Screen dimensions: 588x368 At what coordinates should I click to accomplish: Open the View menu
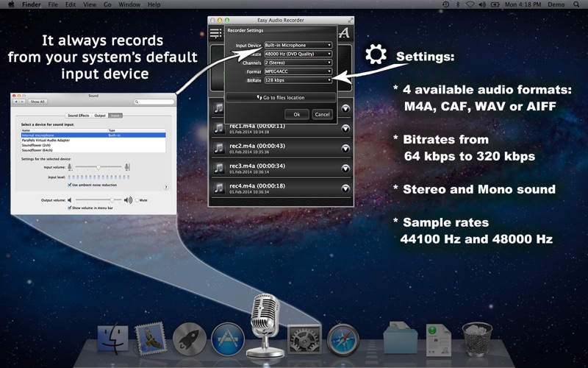coord(90,4)
